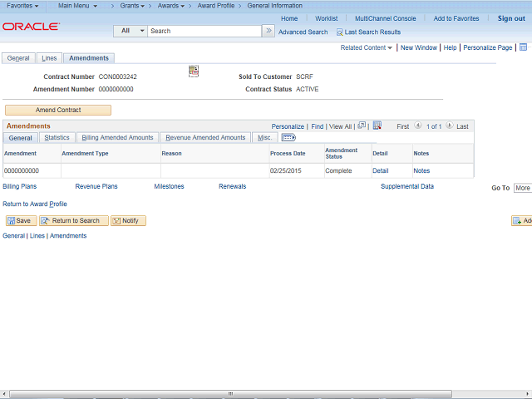Open Billing Plans link

point(20,186)
